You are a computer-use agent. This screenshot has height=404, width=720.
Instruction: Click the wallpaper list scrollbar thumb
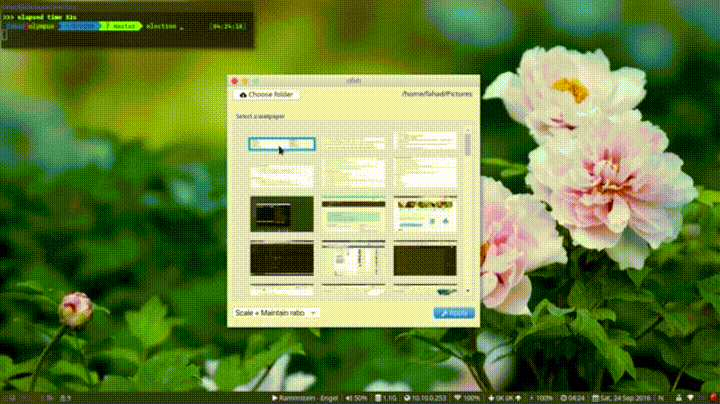coord(468,145)
